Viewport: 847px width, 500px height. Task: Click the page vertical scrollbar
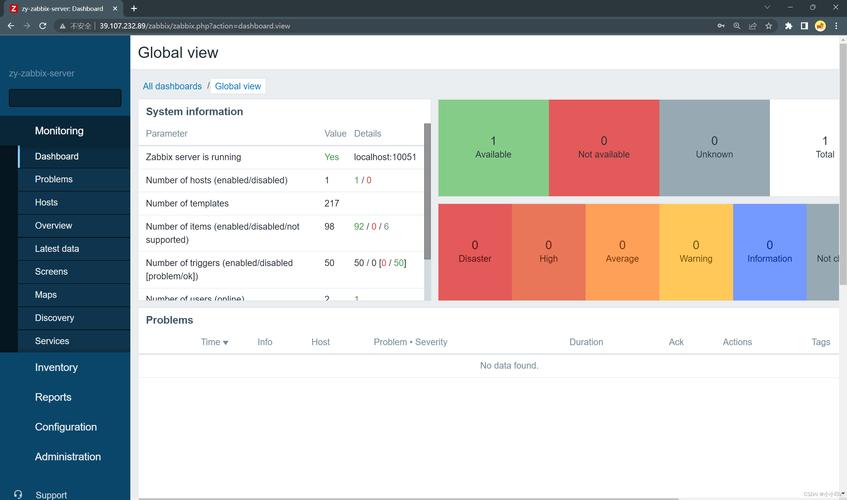point(843,162)
